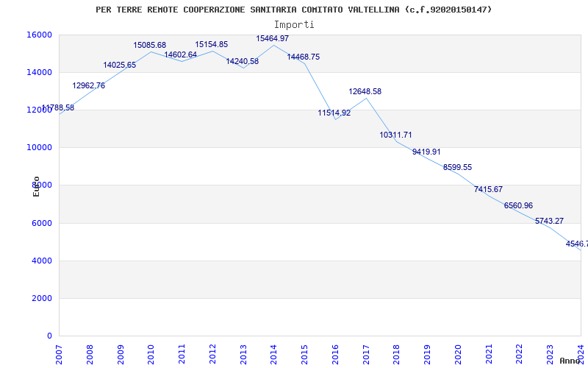Click the data label 5743.27
Image resolution: width=588 pixels, height=368 pixels.
[549, 222]
